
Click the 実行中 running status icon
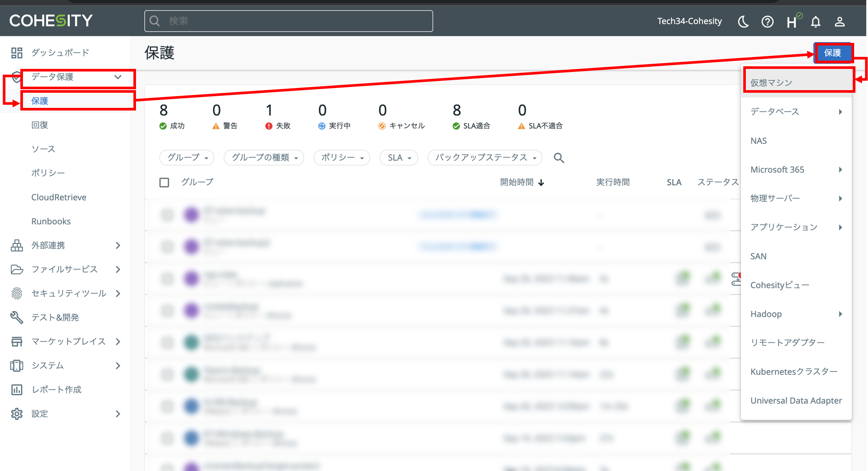coord(321,126)
